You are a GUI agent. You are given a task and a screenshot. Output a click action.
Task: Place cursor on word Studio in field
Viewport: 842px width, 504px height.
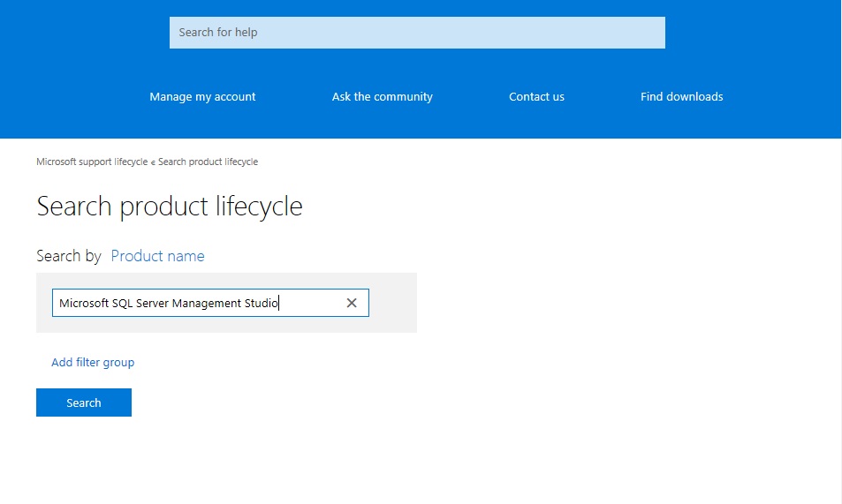click(x=261, y=303)
